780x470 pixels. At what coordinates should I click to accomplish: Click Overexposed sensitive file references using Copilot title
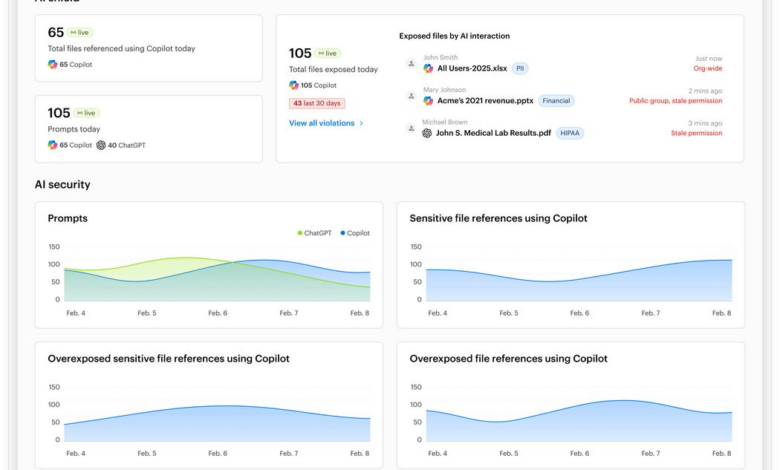point(168,358)
